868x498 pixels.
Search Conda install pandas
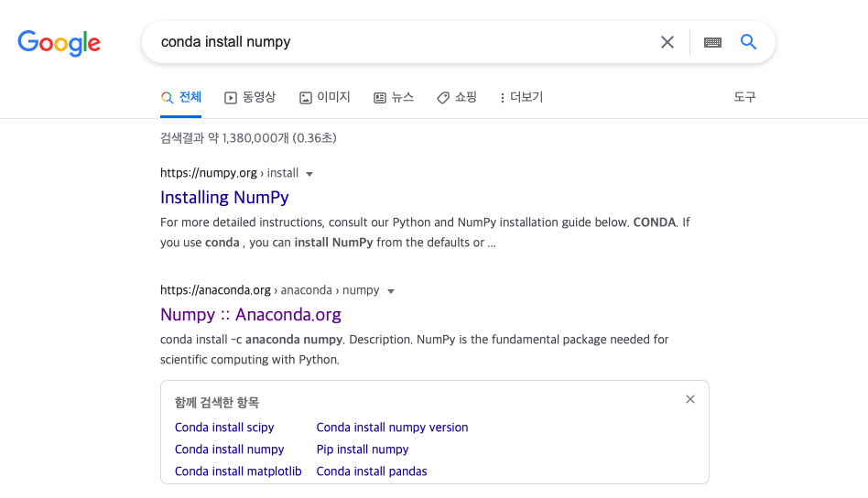372,471
